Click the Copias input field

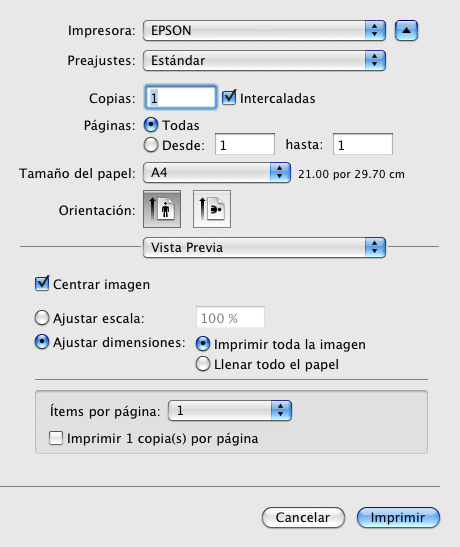[181, 98]
